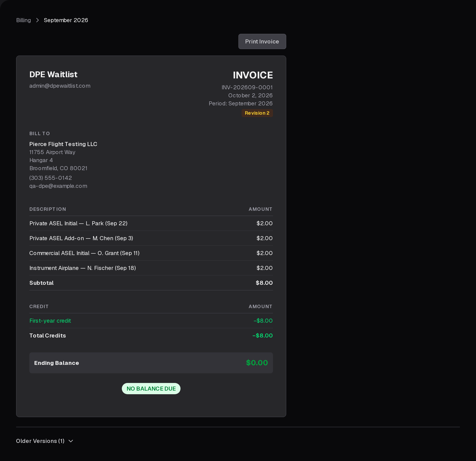Click the Total Credits label
476x461 pixels.
coord(48,336)
